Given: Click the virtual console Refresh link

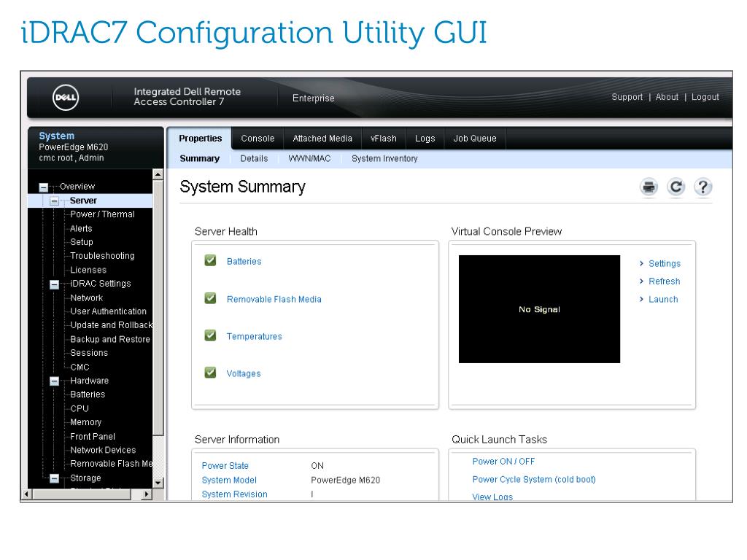Looking at the screenshot, I should click(x=664, y=281).
